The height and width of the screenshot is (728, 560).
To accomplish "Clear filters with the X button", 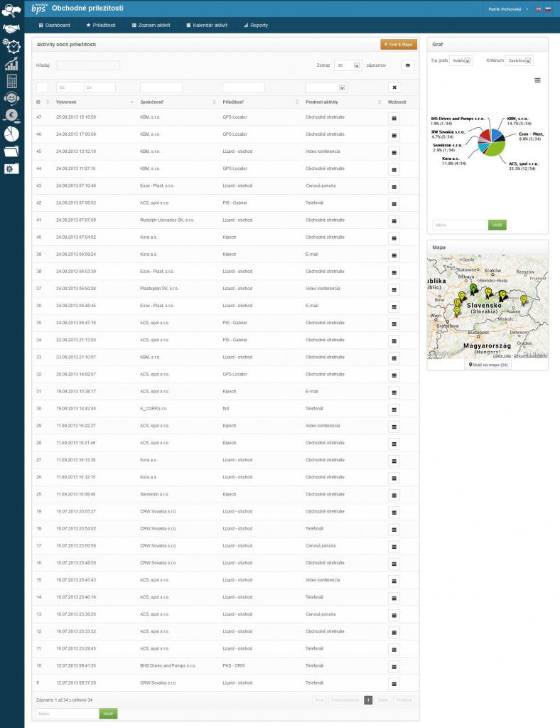I will [394, 87].
